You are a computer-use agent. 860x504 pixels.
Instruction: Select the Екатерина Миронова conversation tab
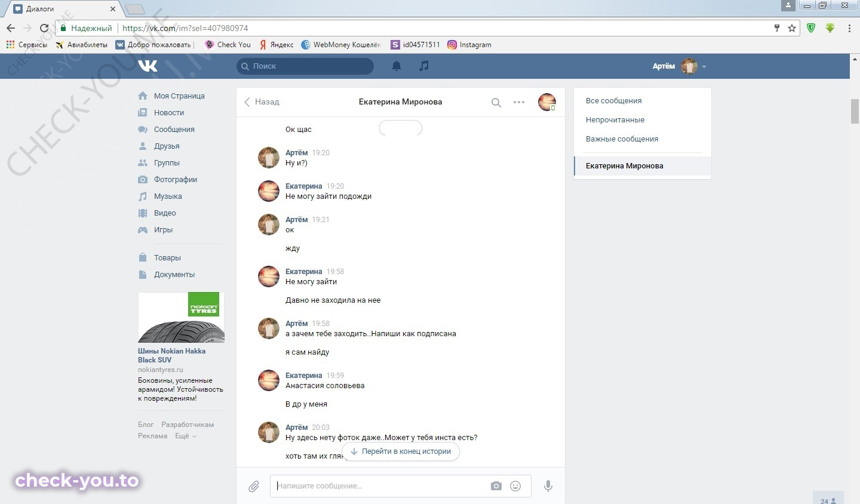(x=643, y=166)
